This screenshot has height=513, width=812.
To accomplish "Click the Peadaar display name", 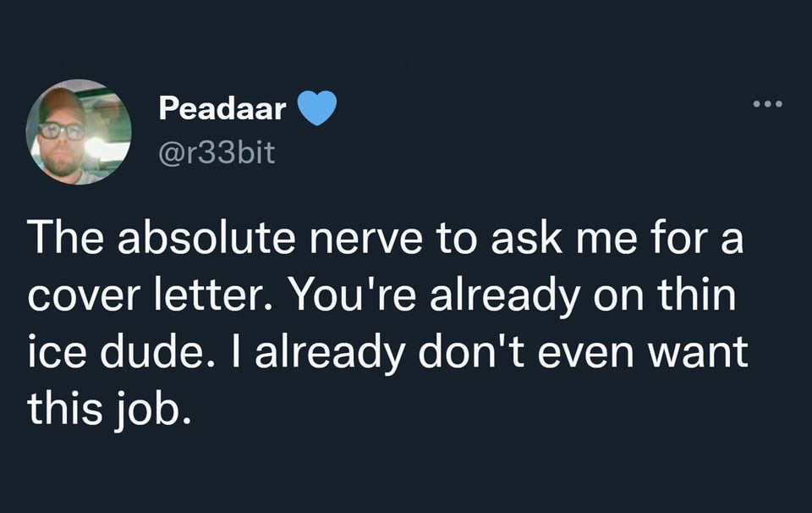I will tap(222, 108).
